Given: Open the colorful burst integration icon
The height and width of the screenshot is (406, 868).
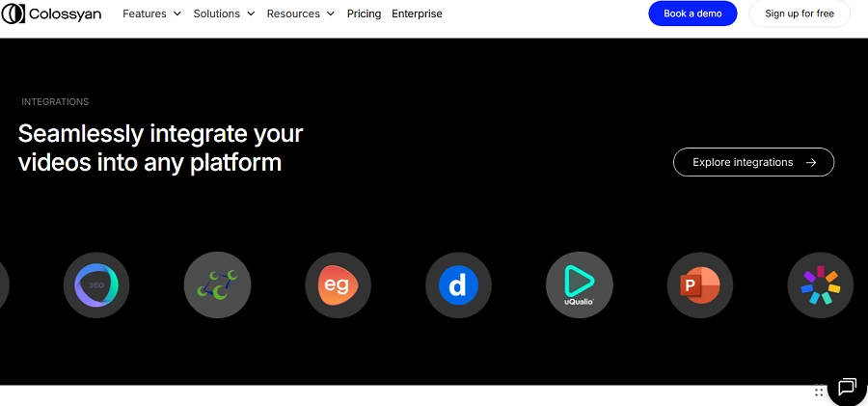Looking at the screenshot, I should pos(821,285).
